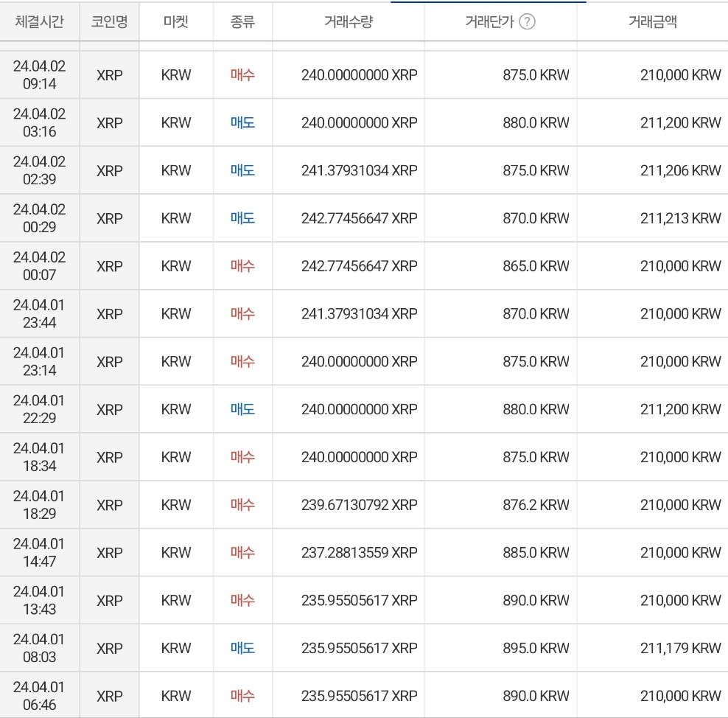This screenshot has height=718, width=728.
Task: Select 매도 in the 02:39 row
Action: point(242,170)
